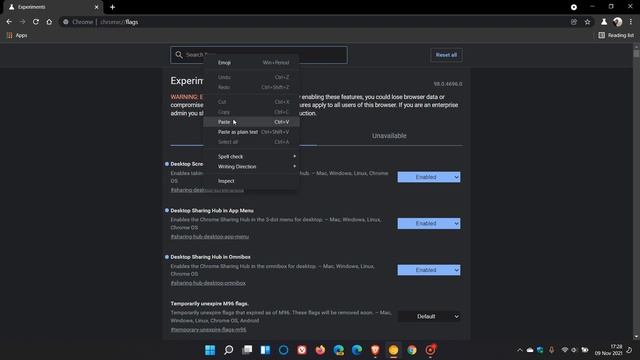640x360 pixels.
Task: Expand the Spell check submenu
Action: point(251,157)
